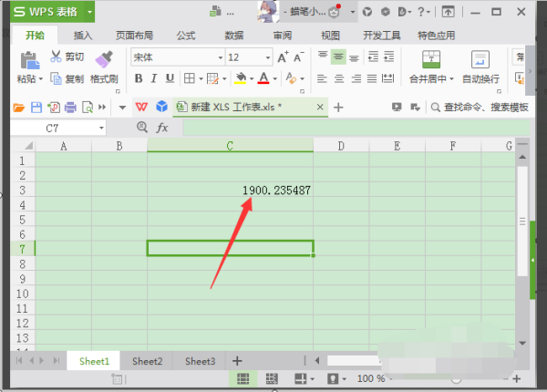The width and height of the screenshot is (547, 392).
Task: Expand the borders dropdown arrow
Action: (201, 78)
